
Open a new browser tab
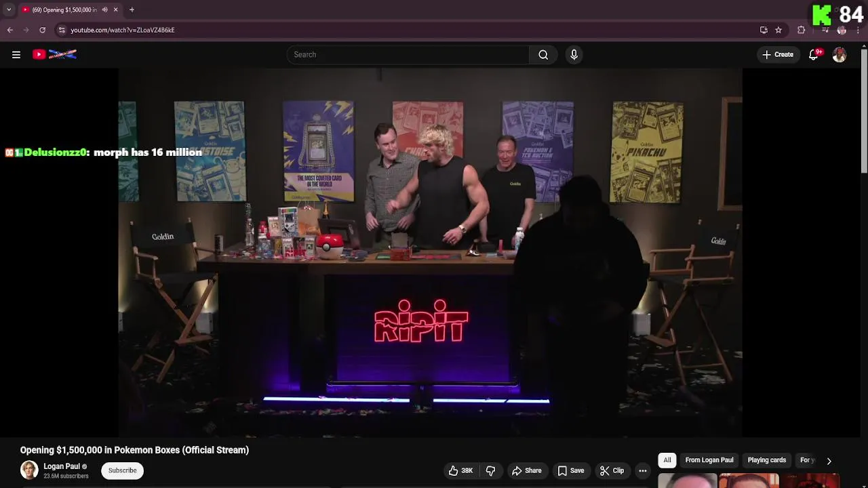tap(132, 9)
